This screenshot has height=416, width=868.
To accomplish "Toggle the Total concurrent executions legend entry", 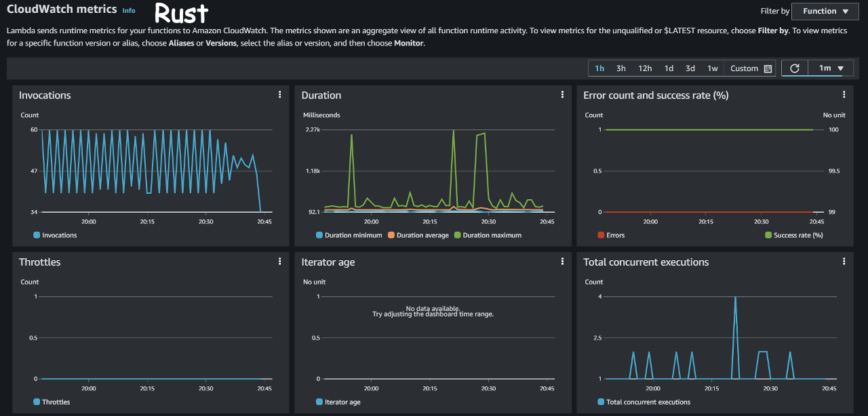I will tap(644, 402).
